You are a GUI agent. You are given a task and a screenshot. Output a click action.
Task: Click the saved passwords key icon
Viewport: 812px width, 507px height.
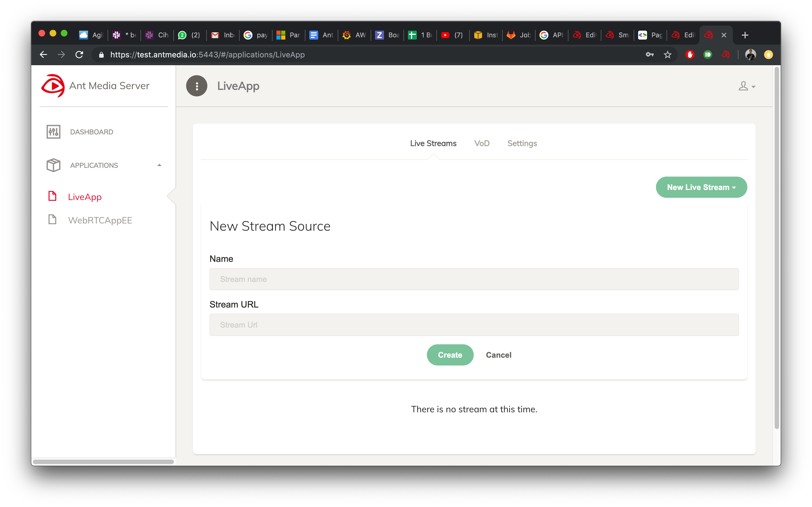[x=650, y=54]
